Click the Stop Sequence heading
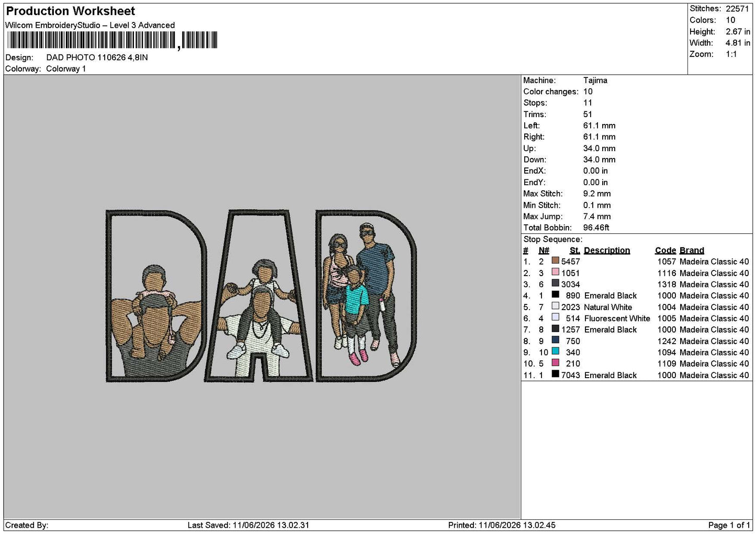 tap(552, 240)
